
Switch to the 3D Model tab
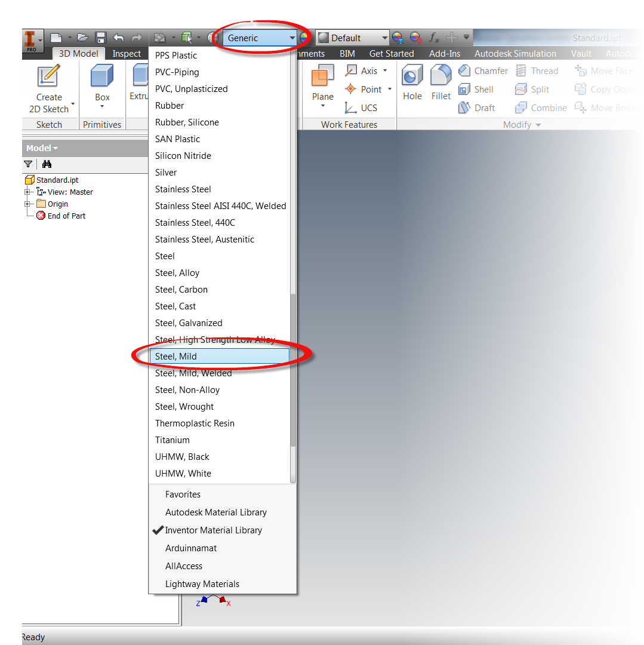point(79,54)
